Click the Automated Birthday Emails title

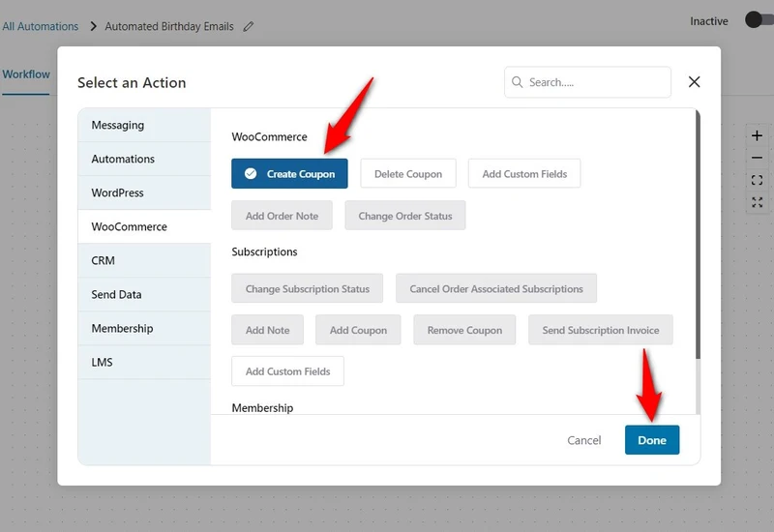169,26
